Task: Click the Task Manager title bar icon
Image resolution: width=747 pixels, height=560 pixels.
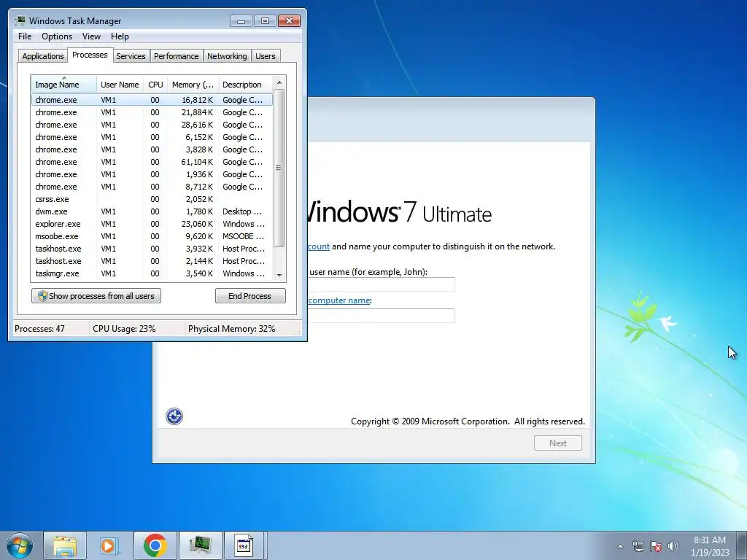Action: pos(20,20)
